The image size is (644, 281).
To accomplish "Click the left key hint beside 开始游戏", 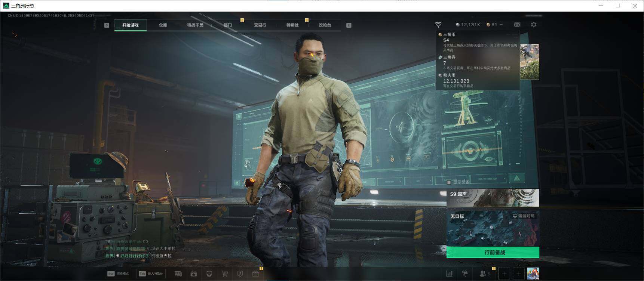I will coord(107,25).
